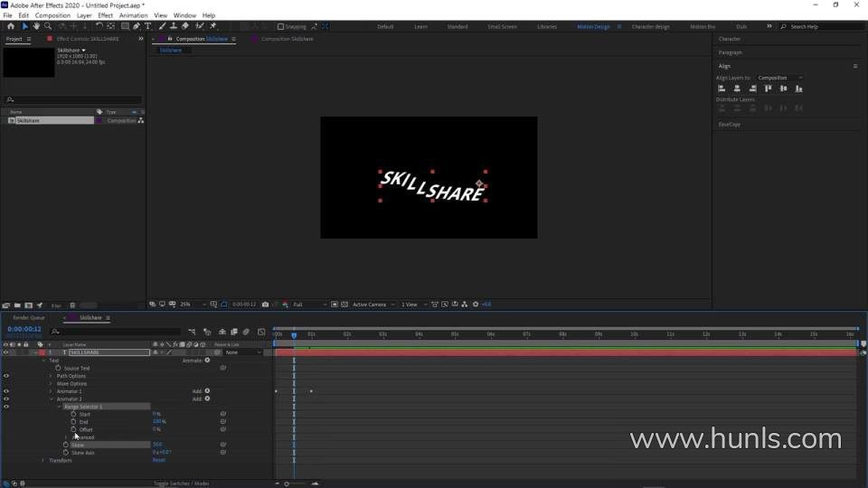
Task: Toggle stopwatch for Source Text
Action: 58,368
